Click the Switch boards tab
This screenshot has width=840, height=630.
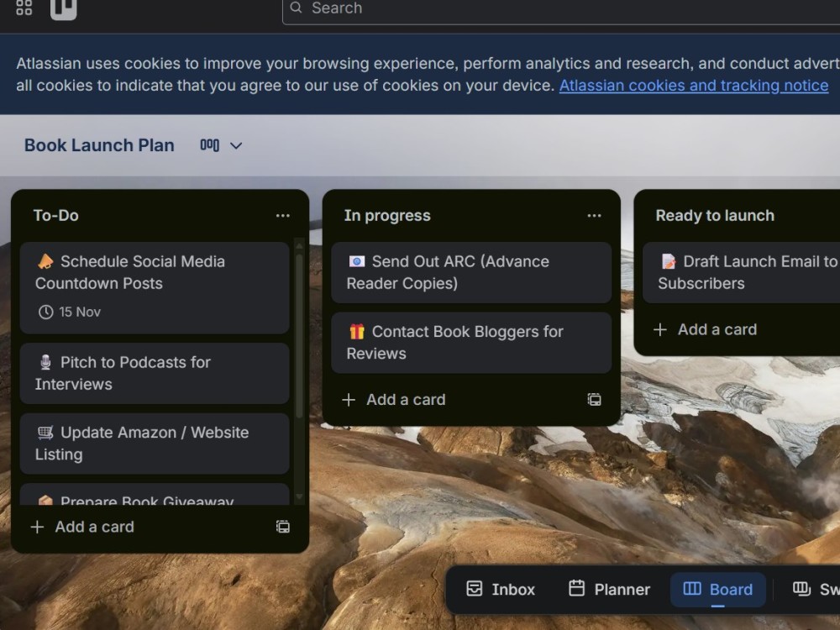tap(816, 590)
